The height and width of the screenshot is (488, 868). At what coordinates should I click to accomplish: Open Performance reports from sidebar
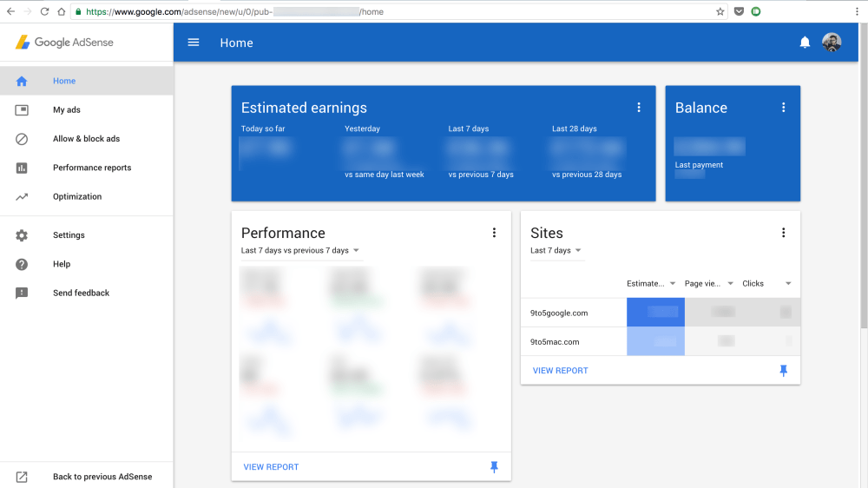click(x=92, y=168)
